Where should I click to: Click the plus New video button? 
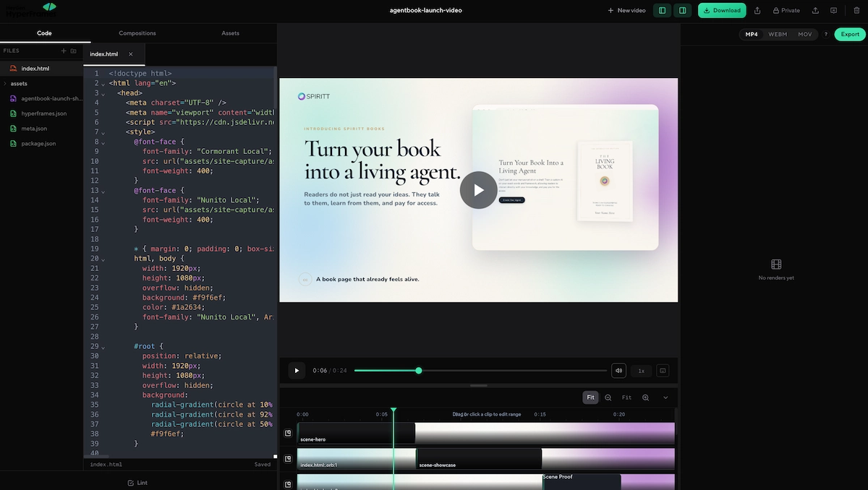(626, 10)
